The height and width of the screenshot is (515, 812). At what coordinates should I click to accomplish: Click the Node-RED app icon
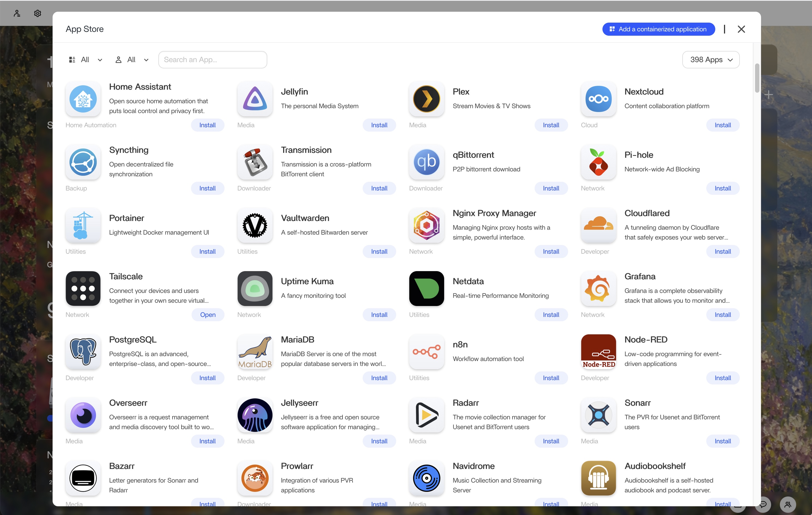598,352
